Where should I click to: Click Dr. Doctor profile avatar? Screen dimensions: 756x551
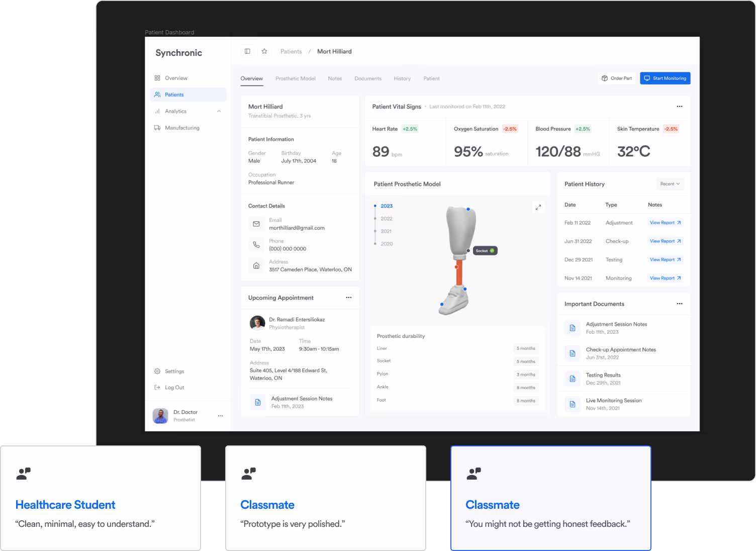160,416
